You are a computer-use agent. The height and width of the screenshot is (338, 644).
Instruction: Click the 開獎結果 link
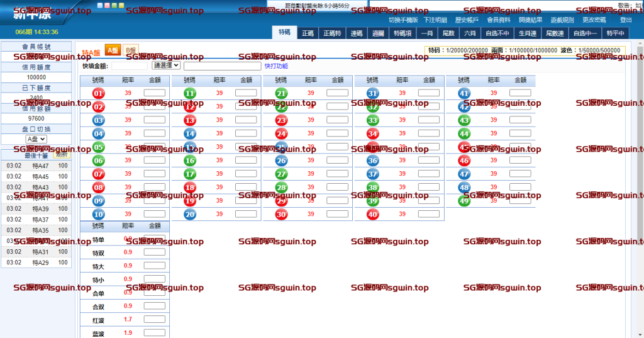[x=530, y=20]
